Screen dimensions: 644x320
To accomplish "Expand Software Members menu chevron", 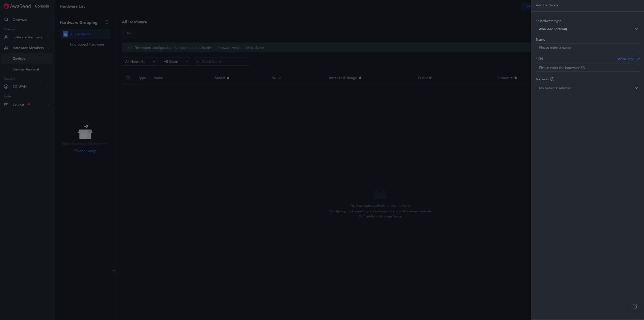I will coord(48,37).
